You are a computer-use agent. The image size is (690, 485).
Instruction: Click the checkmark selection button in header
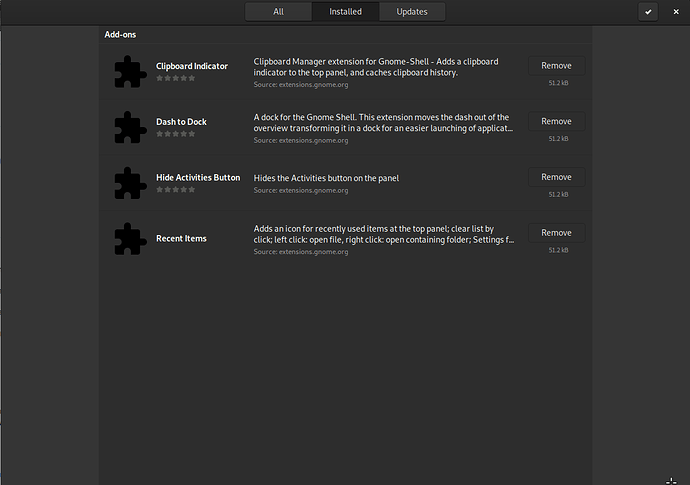[648, 12]
